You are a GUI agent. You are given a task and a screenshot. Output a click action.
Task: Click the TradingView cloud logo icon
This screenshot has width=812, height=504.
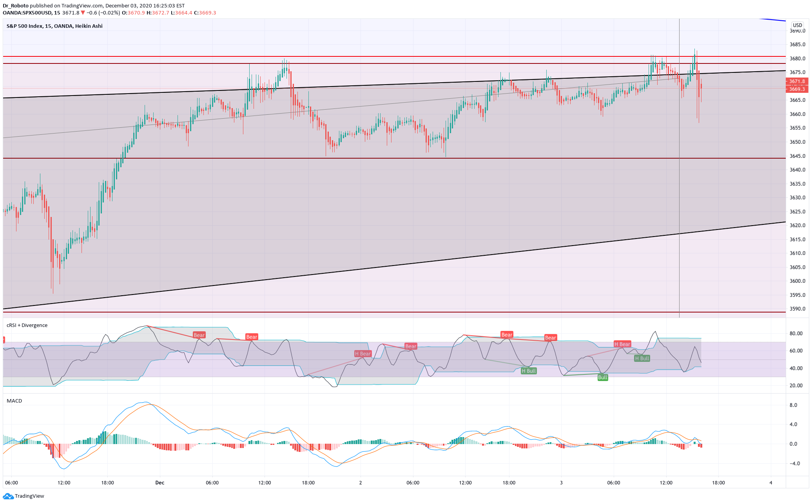click(x=8, y=496)
